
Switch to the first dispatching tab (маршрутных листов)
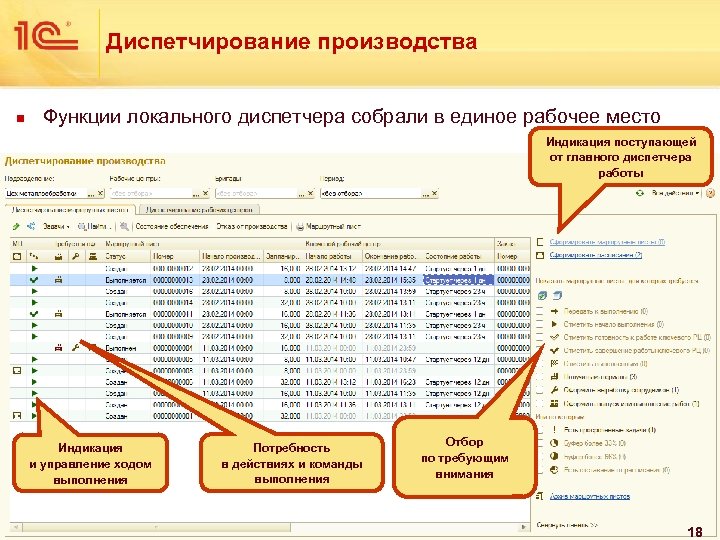[x=70, y=210]
